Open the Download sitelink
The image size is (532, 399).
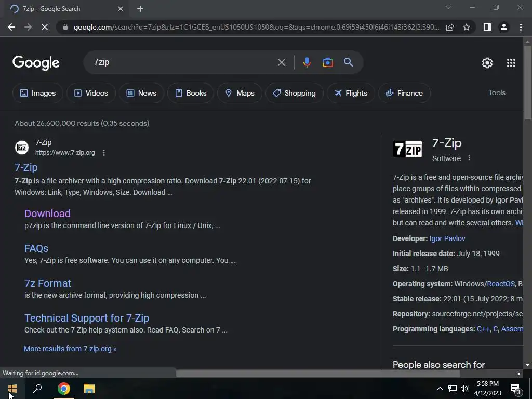tap(47, 214)
